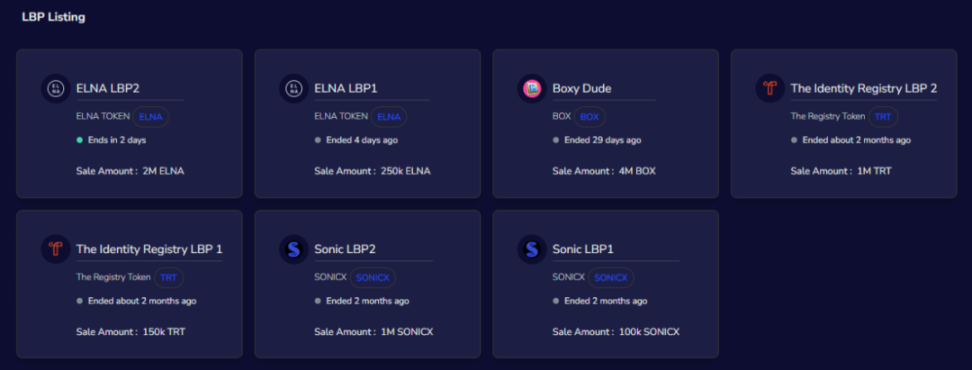The height and width of the screenshot is (370, 972).
Task: Click the Sonic LBP1 S logo icon
Action: coord(532,249)
